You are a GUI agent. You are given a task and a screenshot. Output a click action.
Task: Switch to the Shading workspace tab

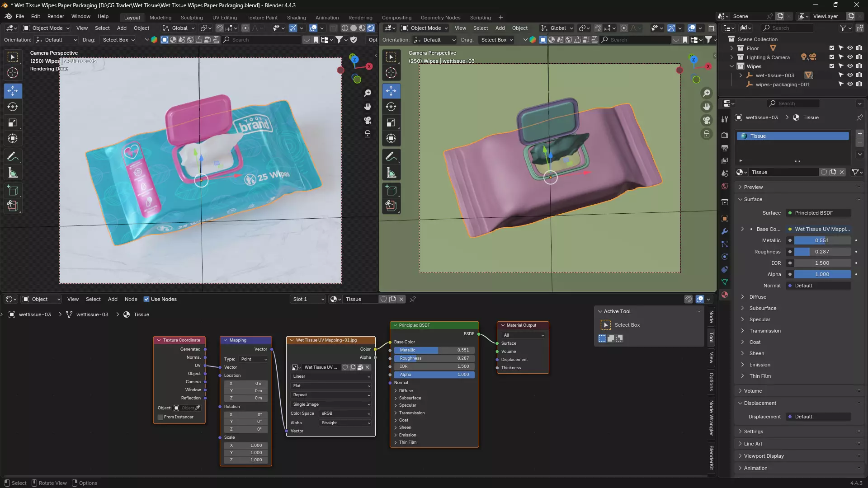pyautogui.click(x=296, y=18)
